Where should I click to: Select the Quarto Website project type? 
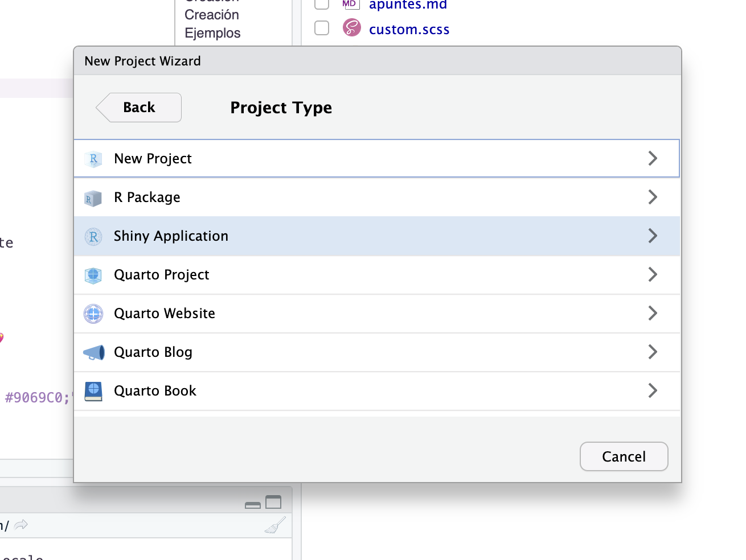click(165, 314)
